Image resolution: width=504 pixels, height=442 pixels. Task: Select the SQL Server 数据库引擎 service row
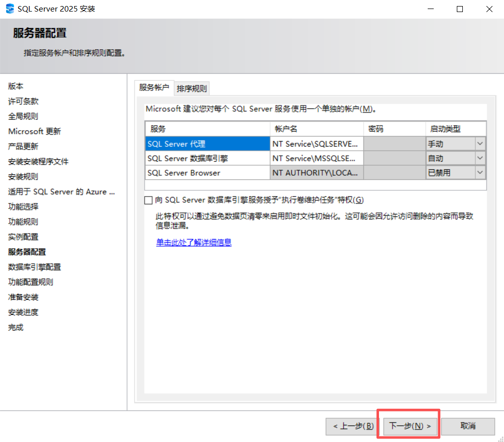207,158
